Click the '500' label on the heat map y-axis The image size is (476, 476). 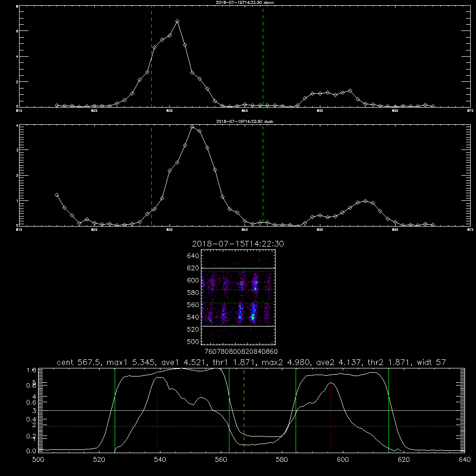pos(193,341)
